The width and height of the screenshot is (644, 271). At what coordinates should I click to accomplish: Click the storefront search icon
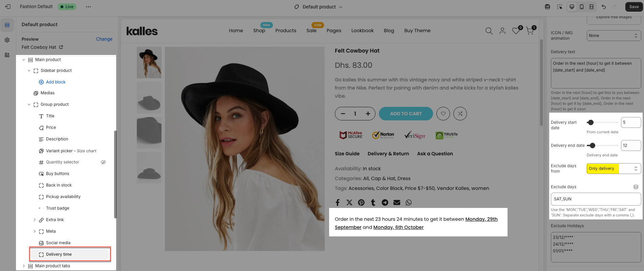point(489,31)
